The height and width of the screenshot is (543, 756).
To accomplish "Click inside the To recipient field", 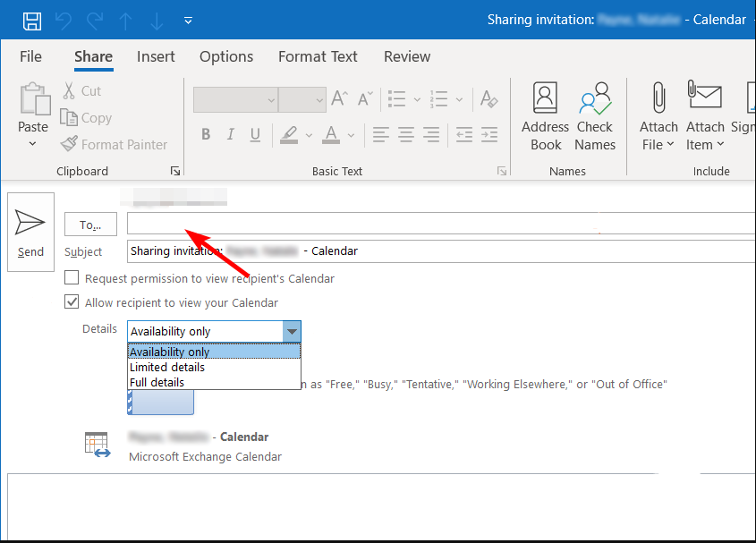I will pos(441,224).
